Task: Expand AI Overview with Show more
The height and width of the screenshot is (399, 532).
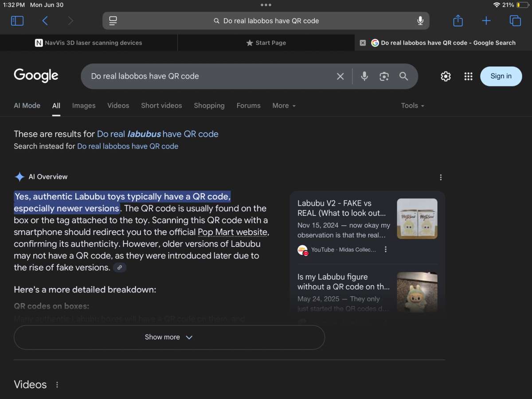Action: click(x=169, y=337)
